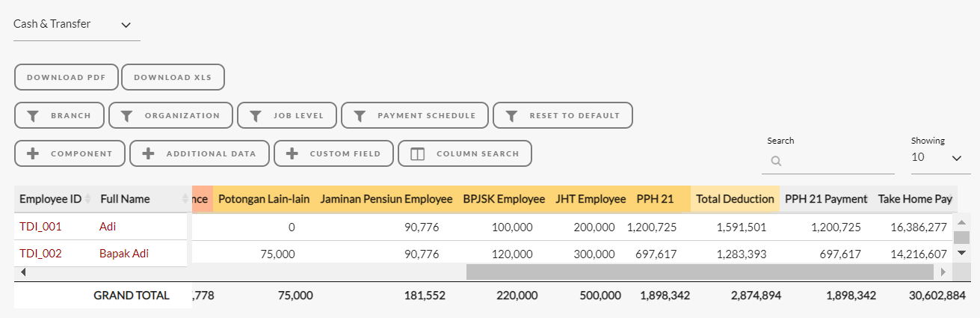The image size is (980, 318).
Task: Click the Reset to Default funnel icon
Action: [511, 116]
